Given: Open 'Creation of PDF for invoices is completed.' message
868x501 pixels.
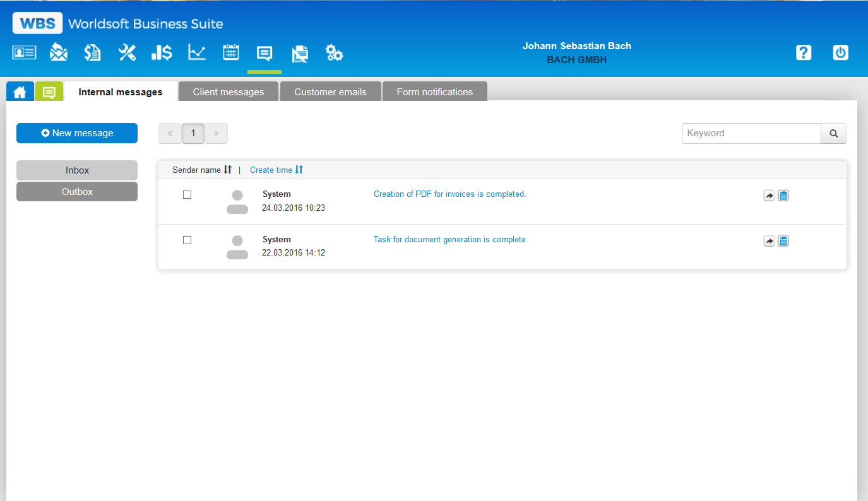Looking at the screenshot, I should tap(450, 194).
